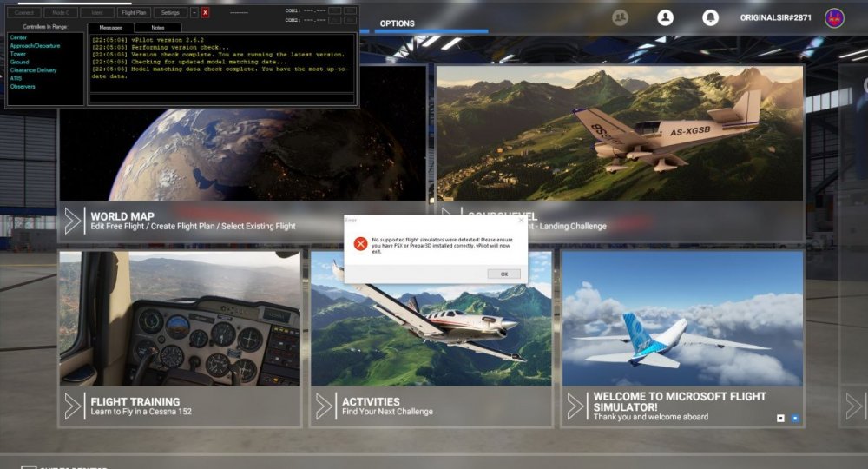Click the WORLD MAP title text
The width and height of the screenshot is (868, 469).
tap(122, 216)
